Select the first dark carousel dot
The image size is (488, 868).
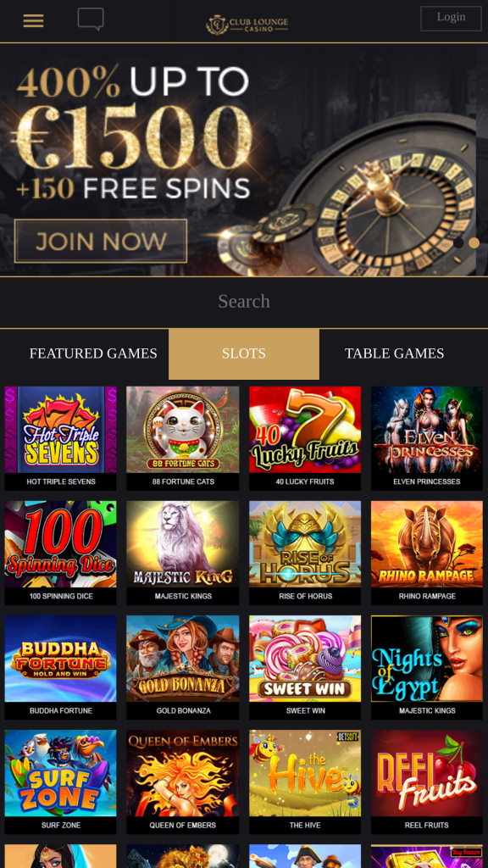click(458, 242)
